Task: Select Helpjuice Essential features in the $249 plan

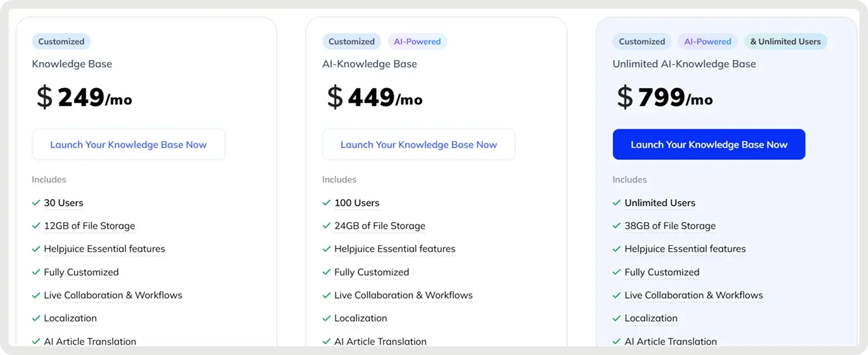Action: pos(104,249)
